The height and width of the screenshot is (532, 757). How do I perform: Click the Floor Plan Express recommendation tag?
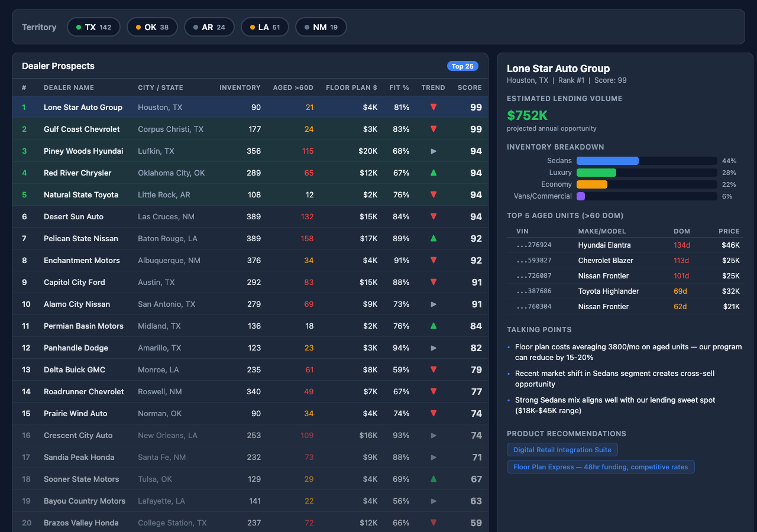pos(600,467)
